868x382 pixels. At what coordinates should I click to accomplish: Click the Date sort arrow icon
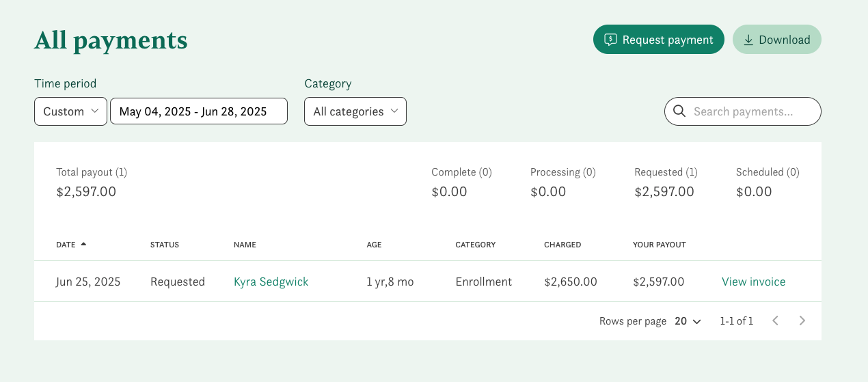[83, 244]
